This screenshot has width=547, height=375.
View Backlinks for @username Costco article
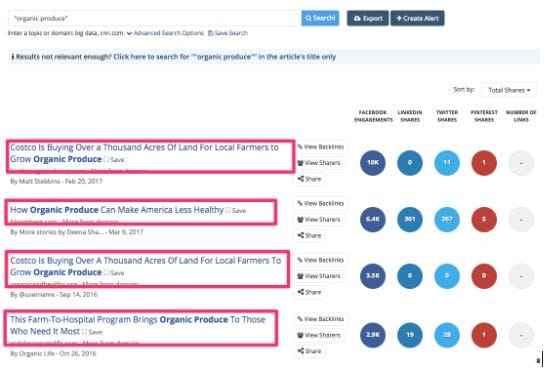point(321,260)
